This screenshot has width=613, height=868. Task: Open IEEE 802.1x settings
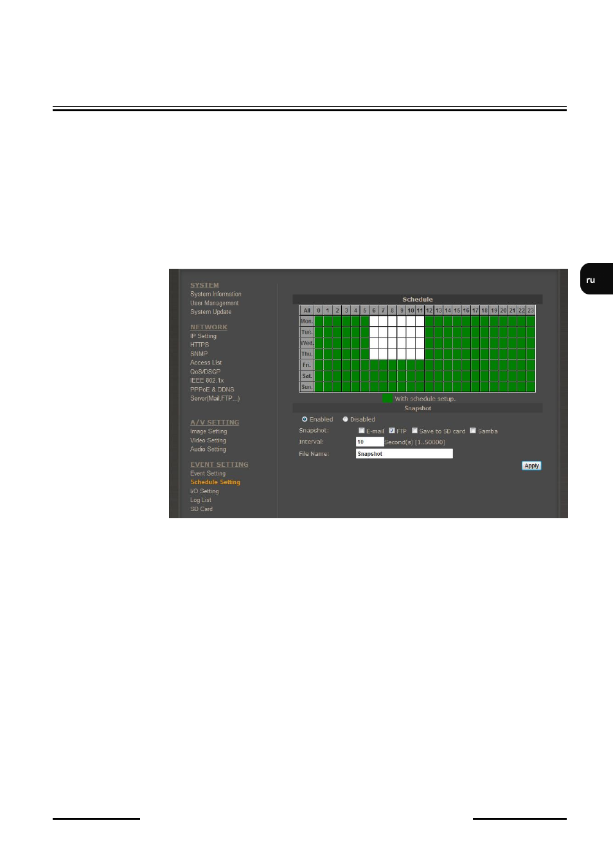pyautogui.click(x=207, y=381)
